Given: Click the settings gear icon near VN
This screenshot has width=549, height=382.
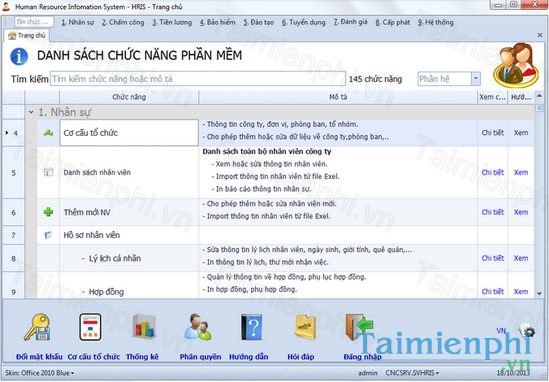Looking at the screenshot, I should coord(527,331).
